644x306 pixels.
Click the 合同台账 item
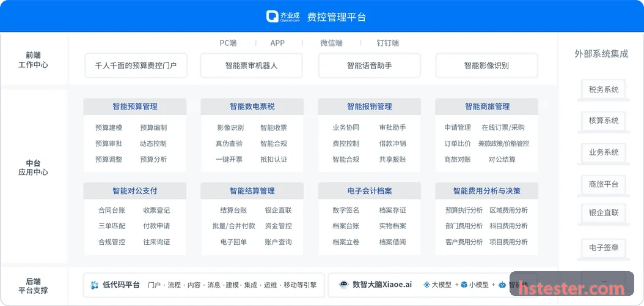pyautogui.click(x=112, y=211)
